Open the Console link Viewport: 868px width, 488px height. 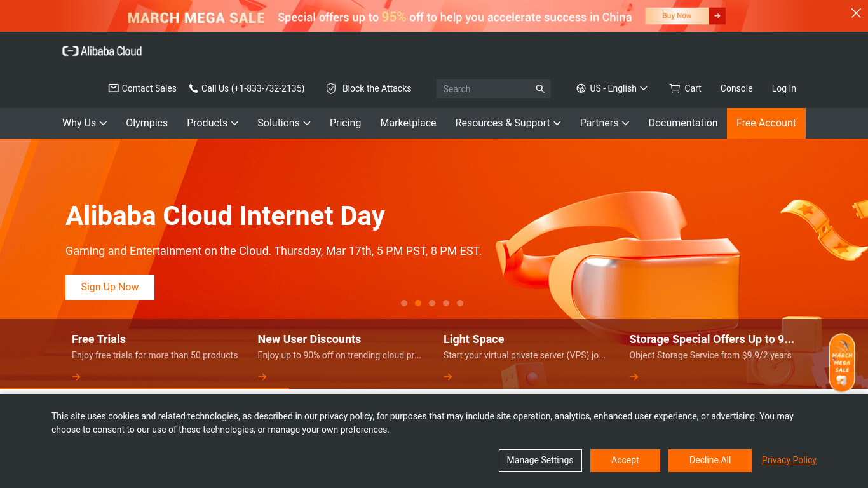tap(736, 88)
